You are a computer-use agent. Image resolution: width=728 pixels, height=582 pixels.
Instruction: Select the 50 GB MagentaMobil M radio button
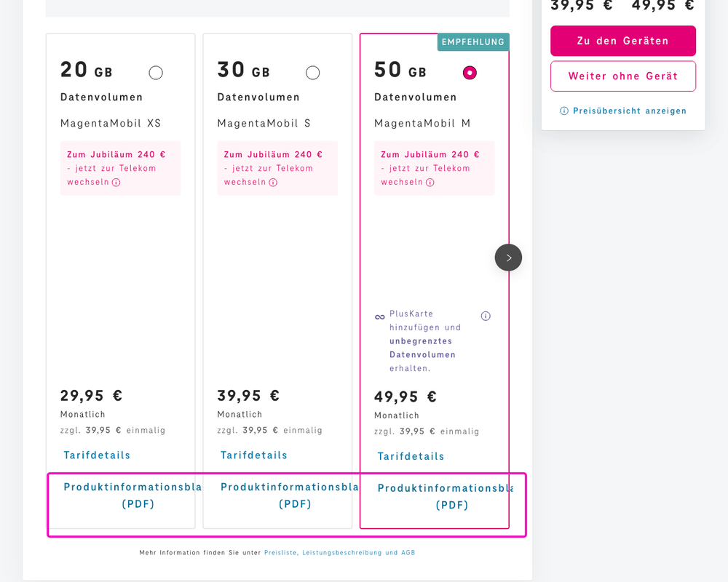click(470, 72)
